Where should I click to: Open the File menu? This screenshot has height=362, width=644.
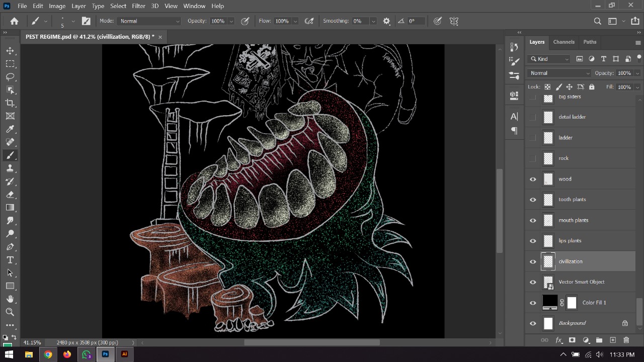coord(22,6)
